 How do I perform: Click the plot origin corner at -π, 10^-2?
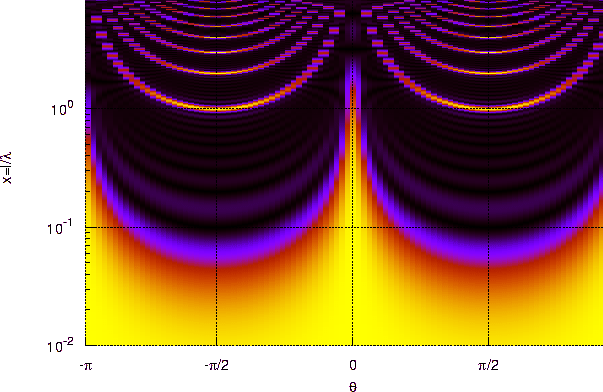(x=85, y=345)
